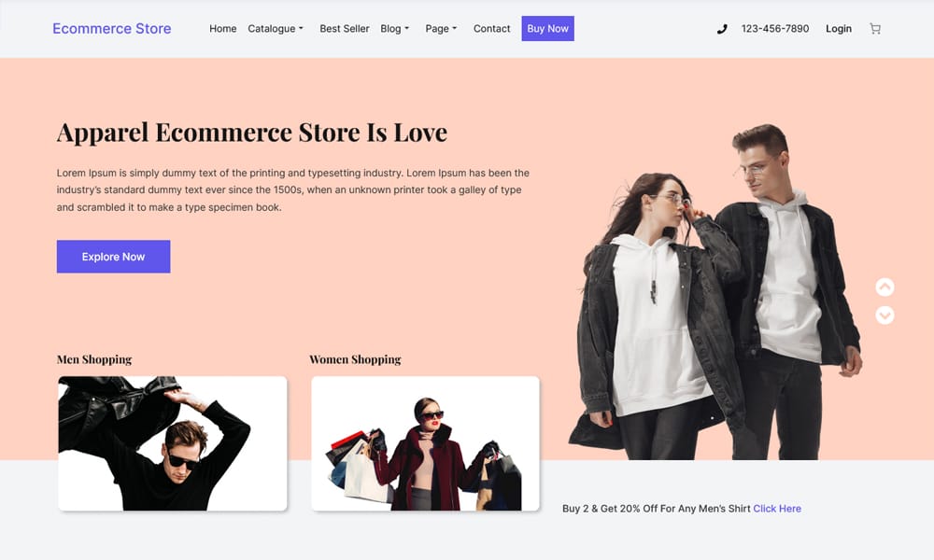Viewport: 934px width, 560px height.
Task: Click the Buy Now button
Action: pyautogui.click(x=547, y=29)
